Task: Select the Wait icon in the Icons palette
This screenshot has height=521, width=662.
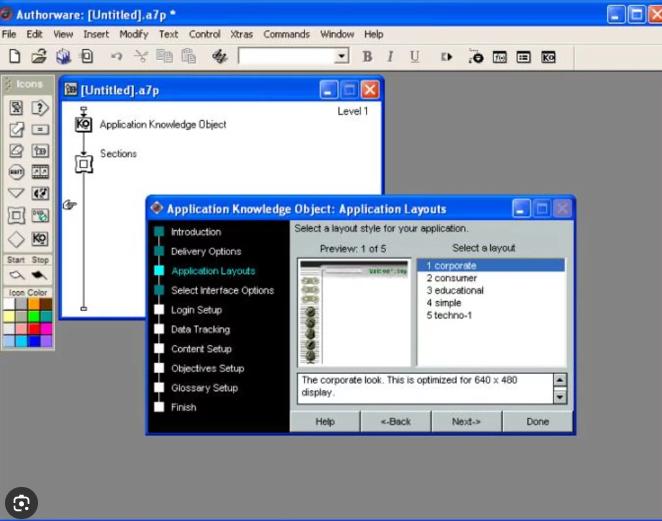Action: pyautogui.click(x=16, y=172)
